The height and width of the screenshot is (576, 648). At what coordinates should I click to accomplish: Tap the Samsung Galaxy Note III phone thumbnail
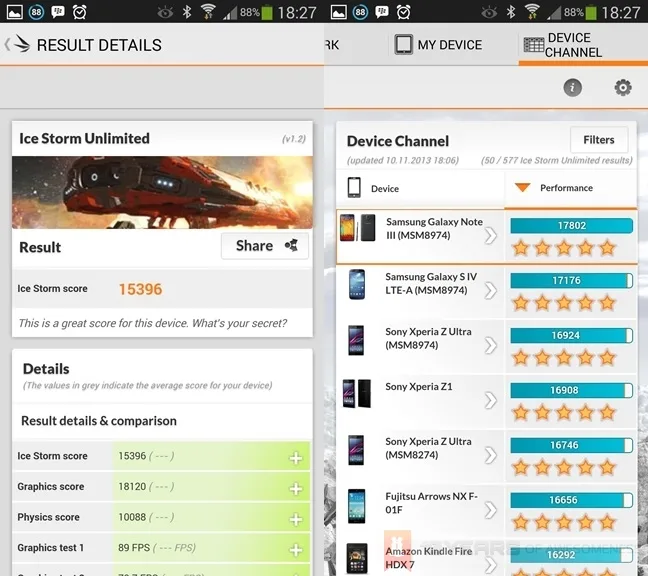(357, 228)
